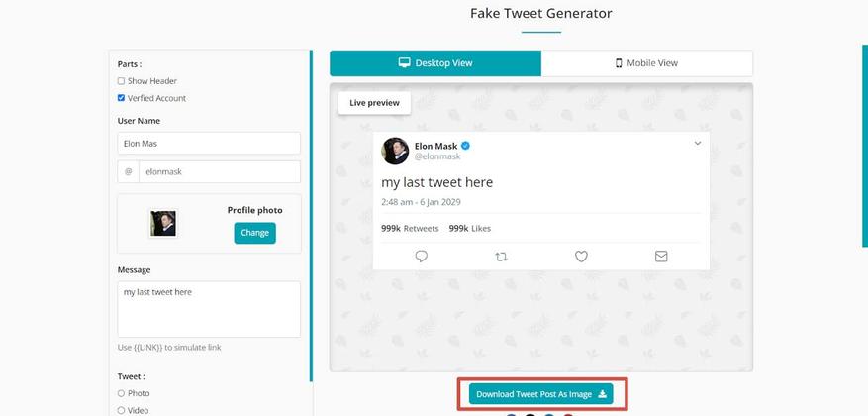Switch to the Mobile View tab

pyautogui.click(x=646, y=63)
